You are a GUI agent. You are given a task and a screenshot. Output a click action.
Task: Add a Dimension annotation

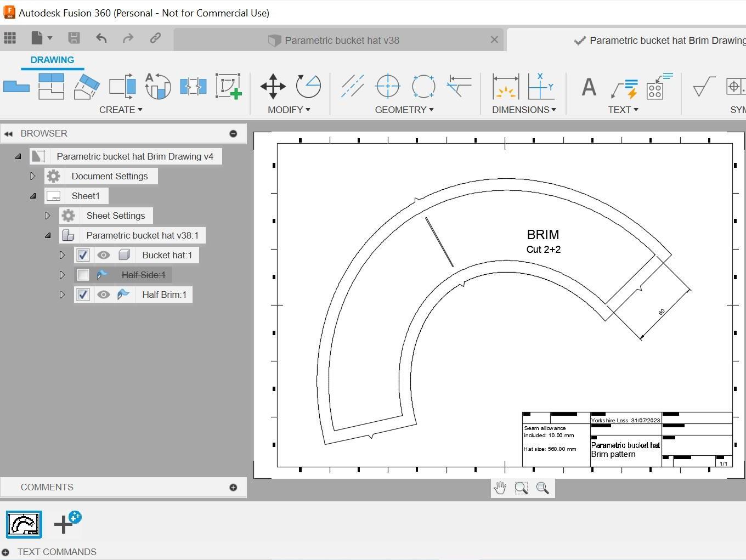505,86
